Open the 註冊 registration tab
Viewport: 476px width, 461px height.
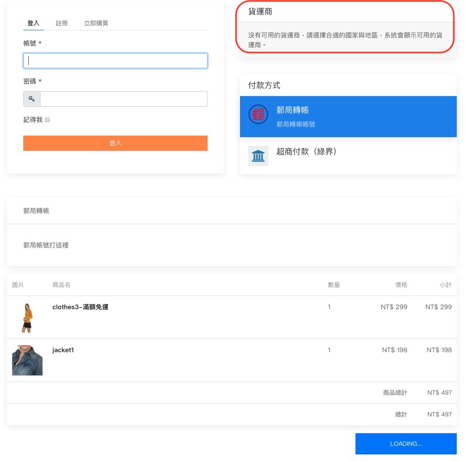click(x=62, y=23)
